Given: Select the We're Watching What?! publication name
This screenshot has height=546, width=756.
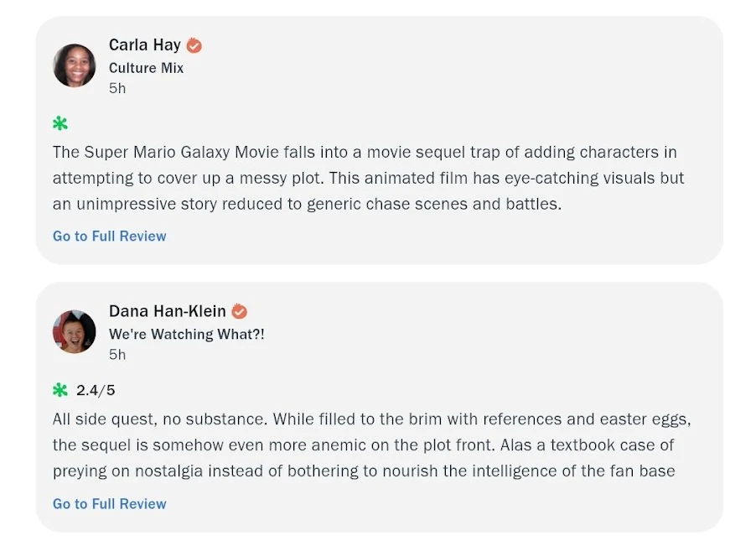Looking at the screenshot, I should click(187, 334).
